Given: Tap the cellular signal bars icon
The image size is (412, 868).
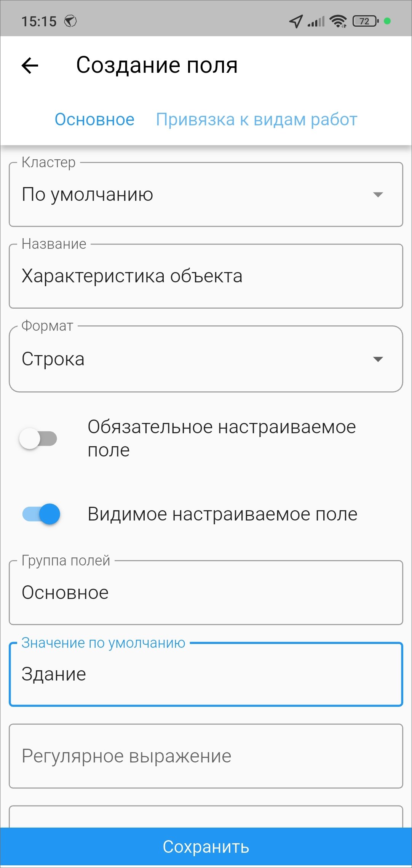Looking at the screenshot, I should [316, 21].
